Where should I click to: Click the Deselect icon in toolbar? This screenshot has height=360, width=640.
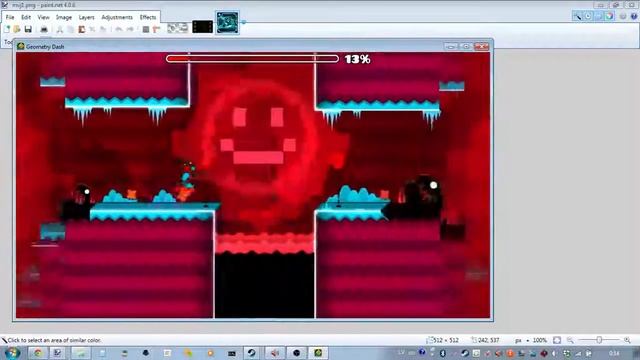(103, 29)
